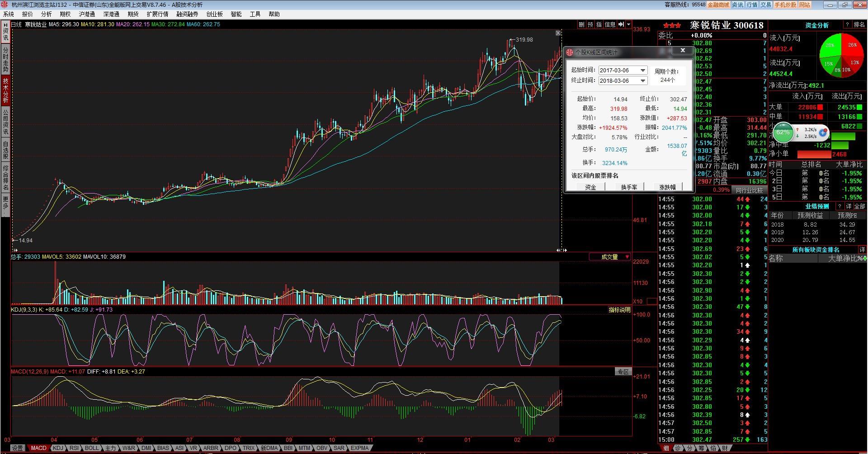Click 手机炒股 top link

(x=785, y=5)
